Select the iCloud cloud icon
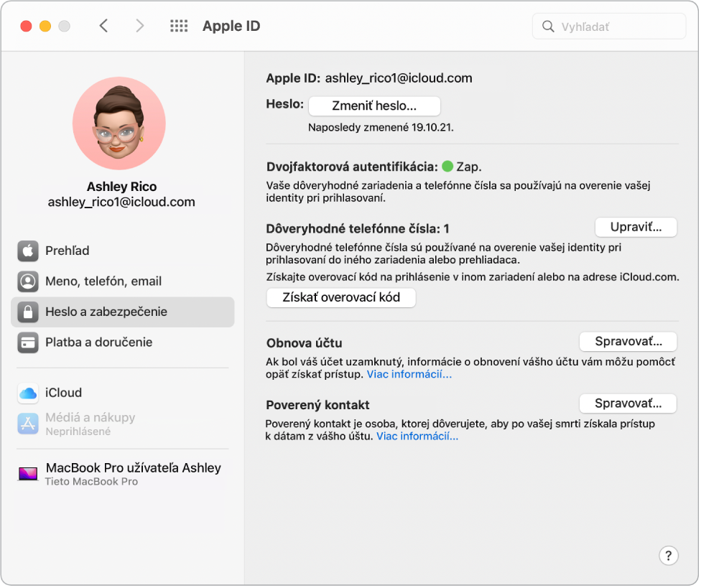Viewport: 701px width, 588px height. [x=28, y=393]
